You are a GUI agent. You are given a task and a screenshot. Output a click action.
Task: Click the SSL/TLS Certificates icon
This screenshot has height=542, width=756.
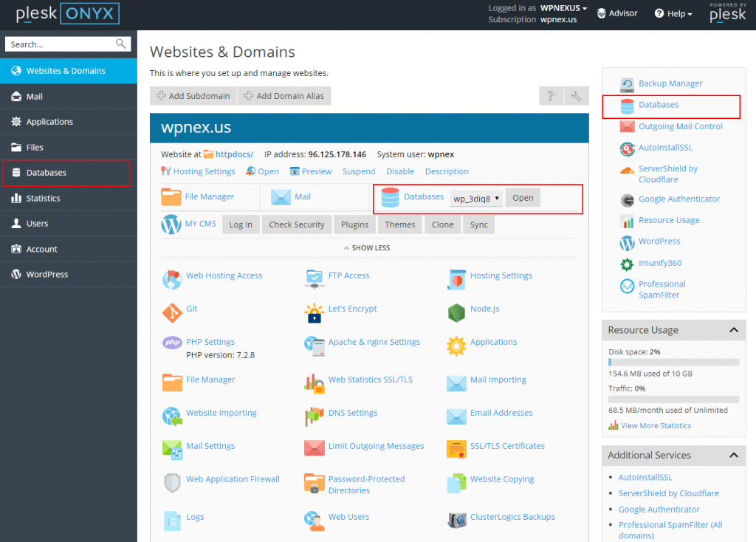(x=456, y=450)
